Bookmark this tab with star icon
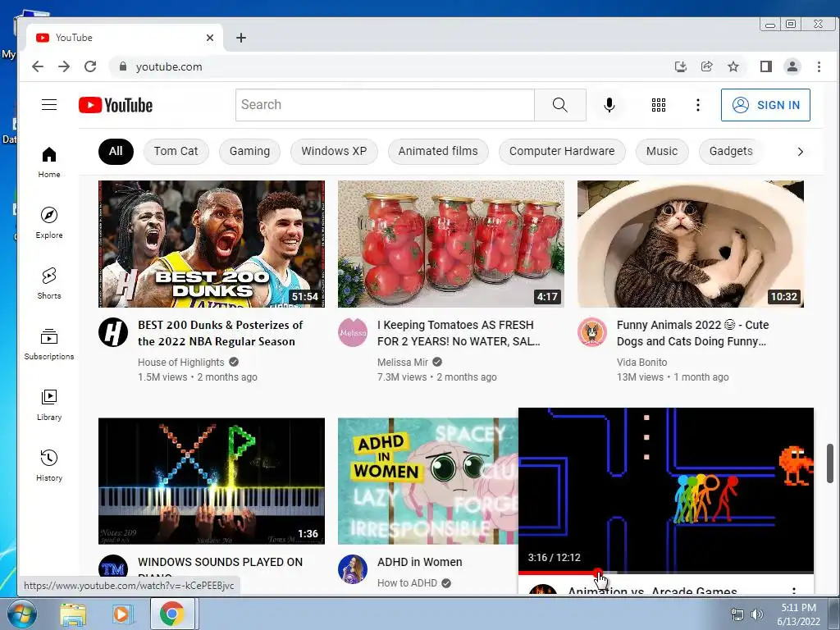 733,66
